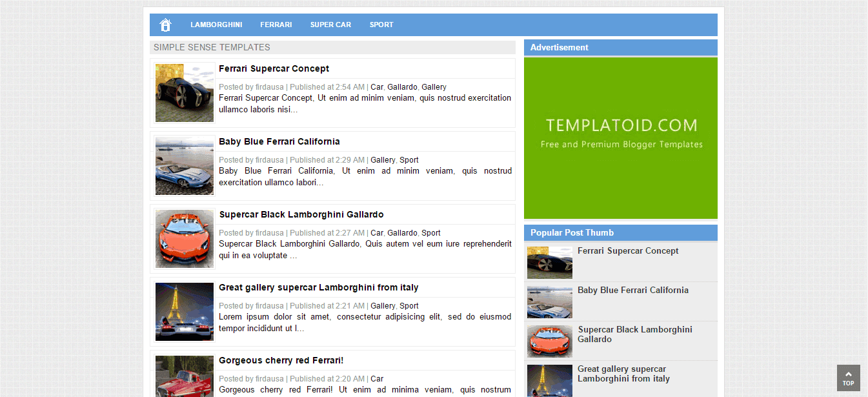
Task: Open Gorgeous cherry red Ferrari post title
Action: pyautogui.click(x=281, y=360)
